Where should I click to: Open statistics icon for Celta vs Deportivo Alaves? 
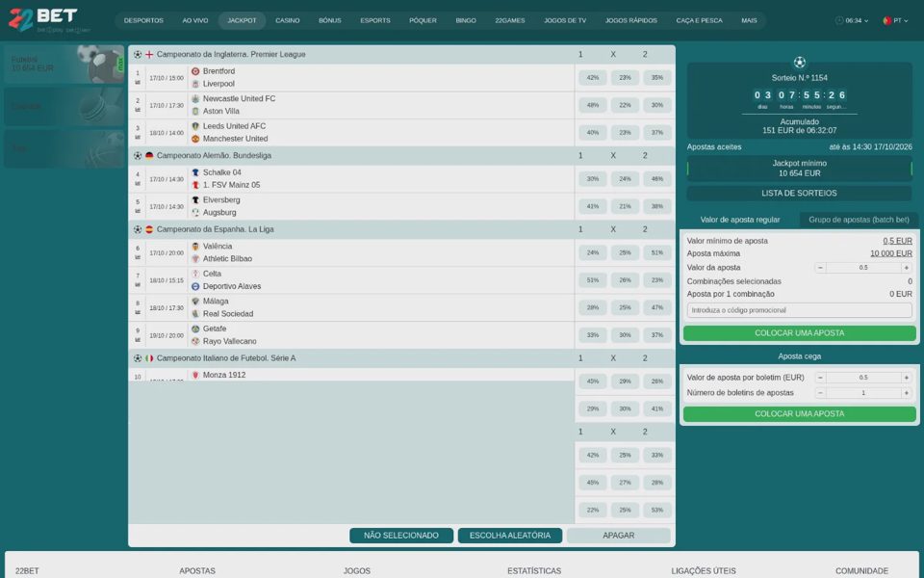138,285
